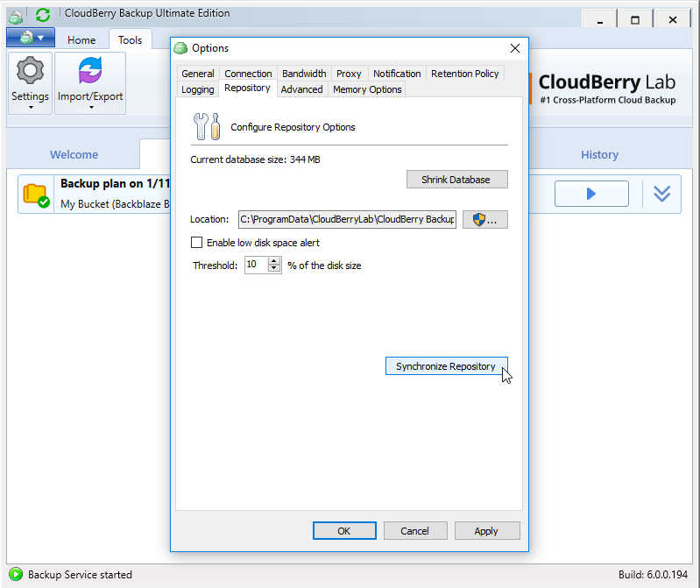Open the Bandwidth tab

coord(304,74)
